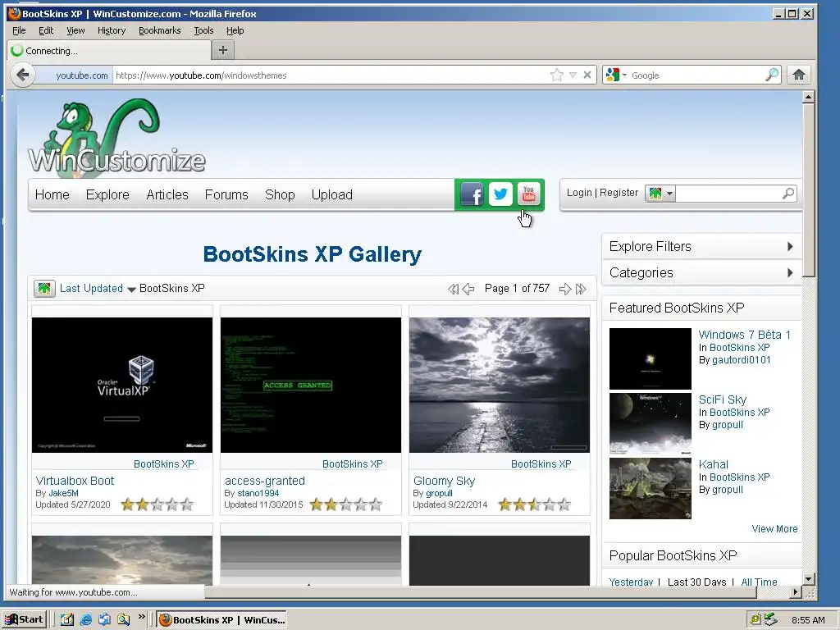The height and width of the screenshot is (630, 840).
Task: Jump to last page double-right arrow
Action: pyautogui.click(x=581, y=290)
